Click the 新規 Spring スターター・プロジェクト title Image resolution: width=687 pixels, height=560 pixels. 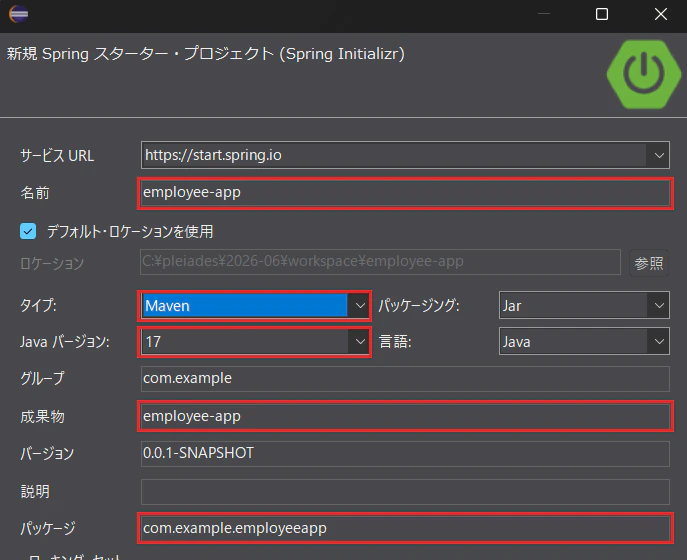coord(205,54)
